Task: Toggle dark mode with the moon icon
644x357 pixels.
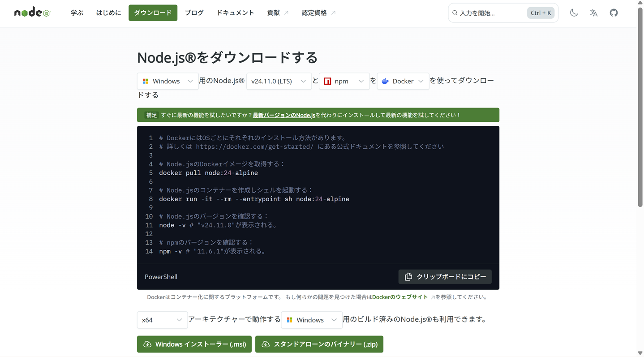Action: point(574,13)
